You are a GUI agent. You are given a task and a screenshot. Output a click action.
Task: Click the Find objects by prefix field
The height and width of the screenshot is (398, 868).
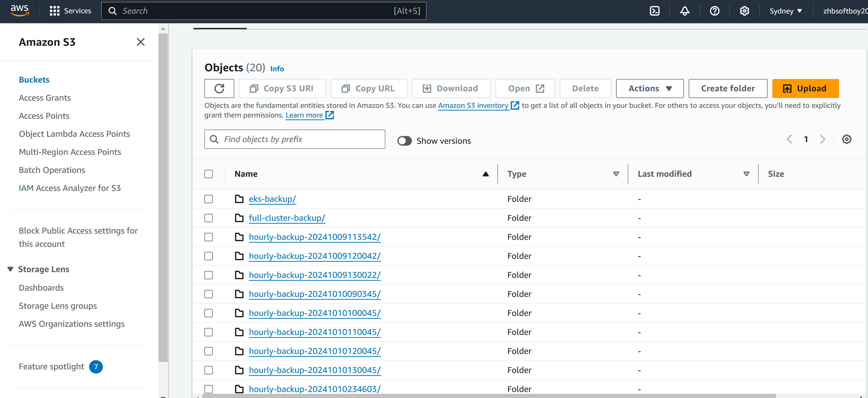point(294,139)
